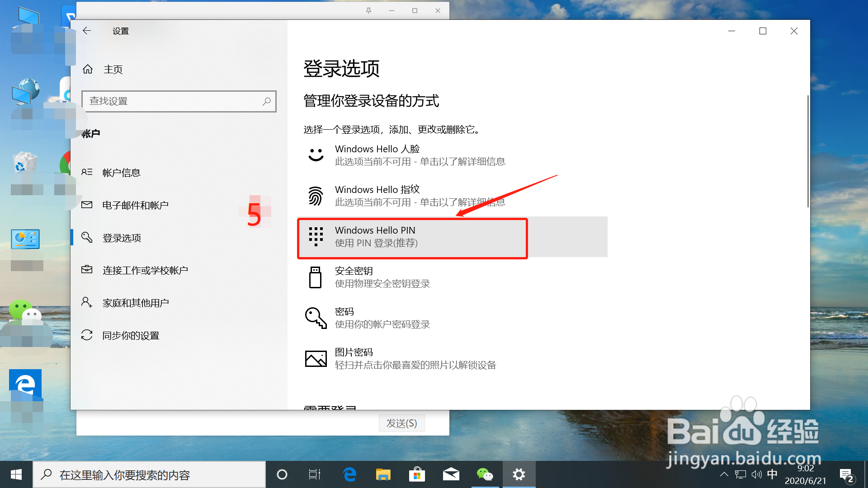Open Task View on taskbar
This screenshot has width=868, height=488.
(315, 474)
